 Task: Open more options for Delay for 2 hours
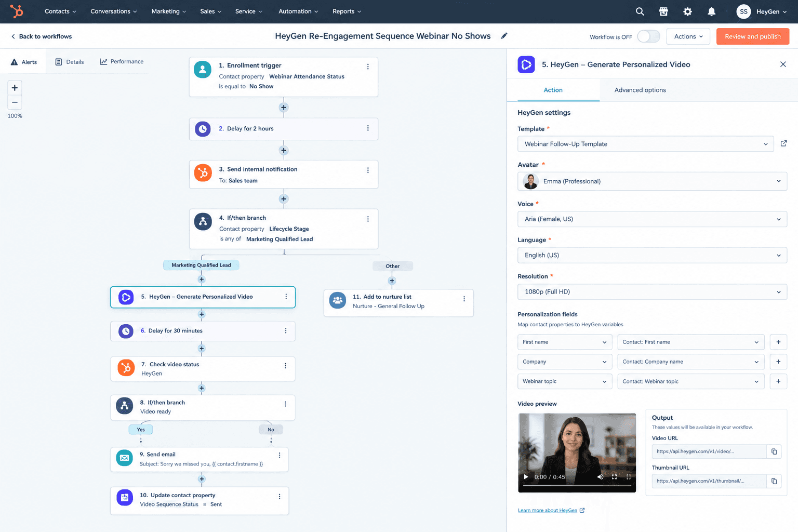click(x=368, y=128)
